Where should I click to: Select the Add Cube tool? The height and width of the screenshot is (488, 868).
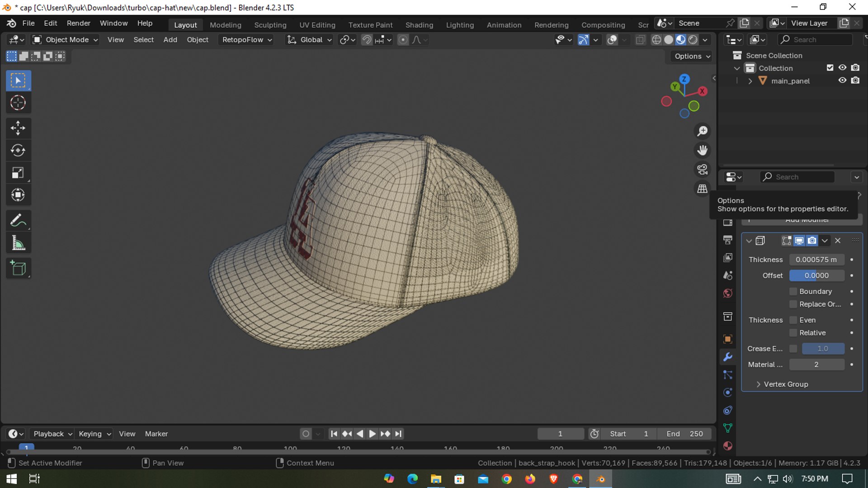coord(18,268)
